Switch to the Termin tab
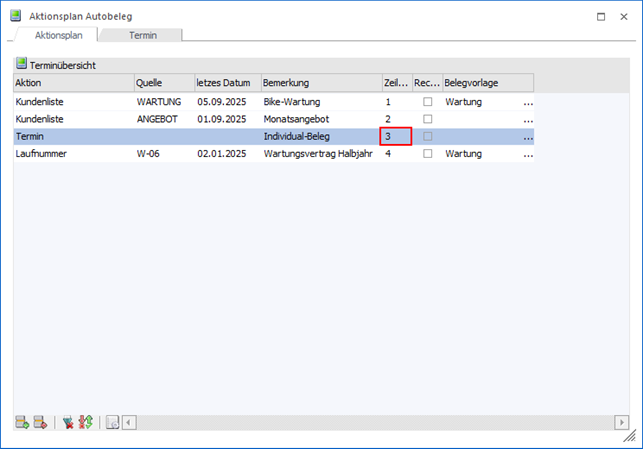The width and height of the screenshot is (643, 449). coord(141,35)
